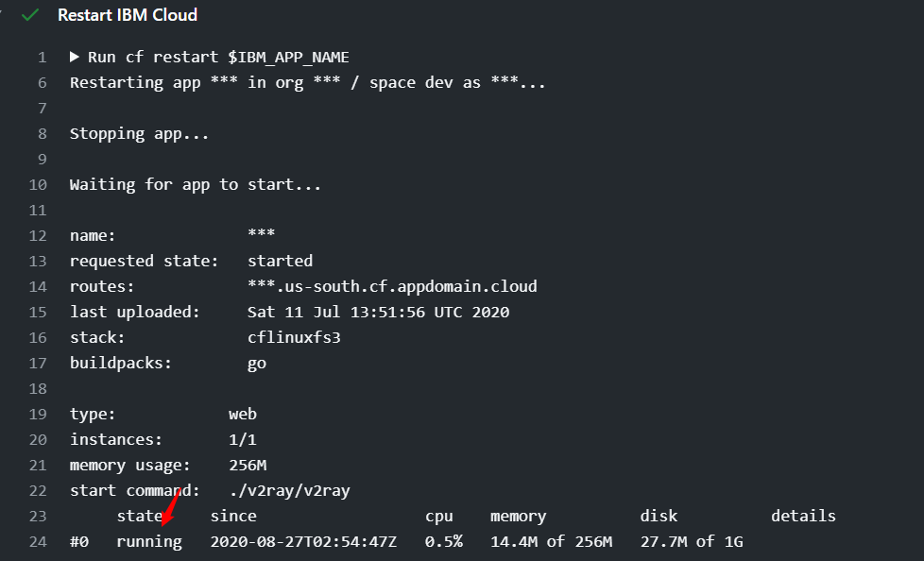Screen dimensions: 924x561
Task: Click the '14.4M of 256M' memory value
Action: pos(551,542)
